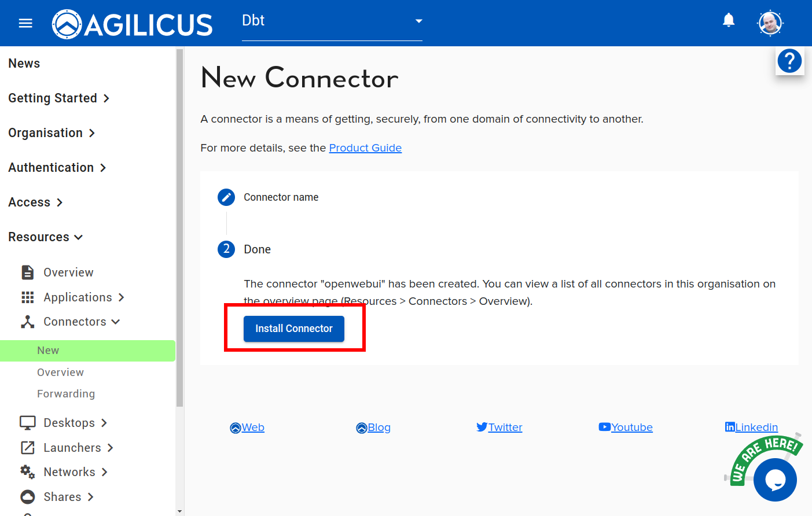Click the Agilicus logo
Screen dimensions: 812x516
coord(133,24)
